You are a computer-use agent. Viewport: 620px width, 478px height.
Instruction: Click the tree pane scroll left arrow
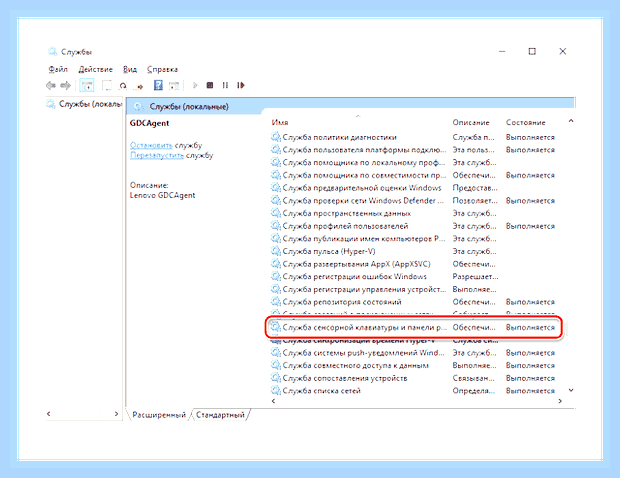49,414
